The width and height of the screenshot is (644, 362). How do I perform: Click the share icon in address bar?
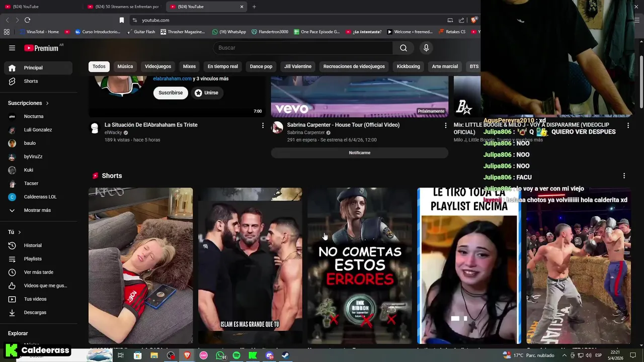coord(461,20)
